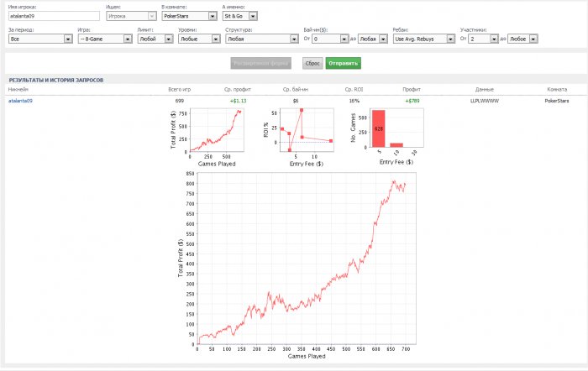Select the ROI % thumbnail chart
The height and width of the screenshot is (371, 588).
298,137
